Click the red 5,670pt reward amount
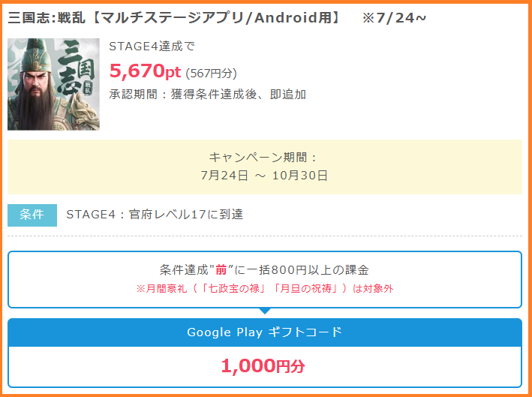 145,71
